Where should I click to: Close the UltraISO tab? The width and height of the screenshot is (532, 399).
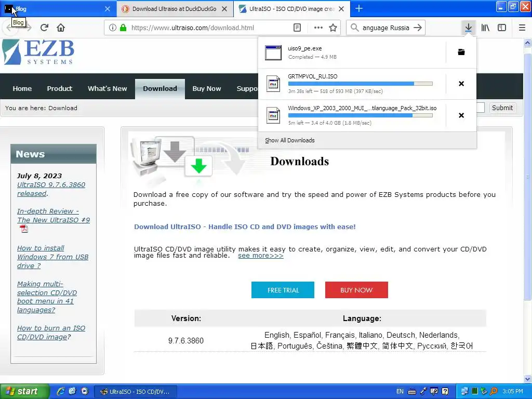341,9
